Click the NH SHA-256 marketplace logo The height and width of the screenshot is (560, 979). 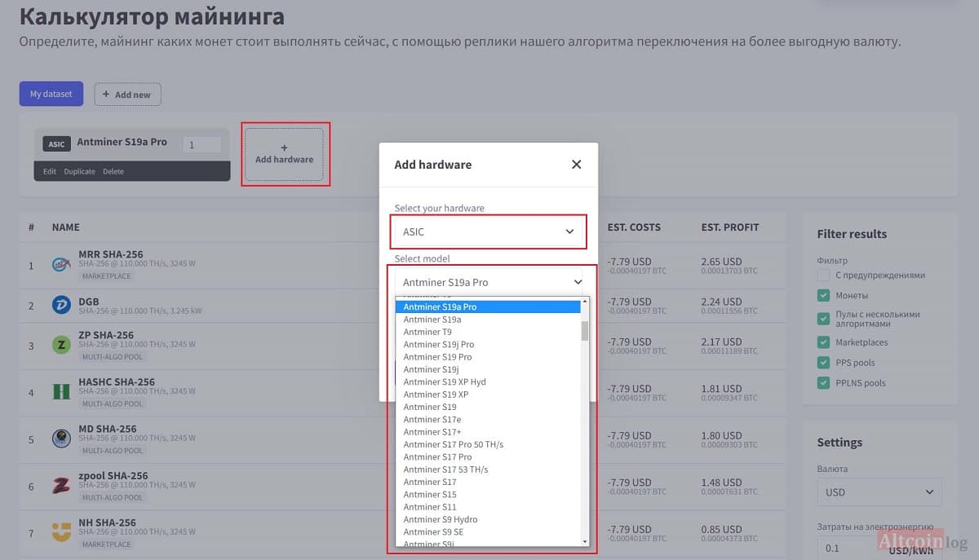coord(61,533)
